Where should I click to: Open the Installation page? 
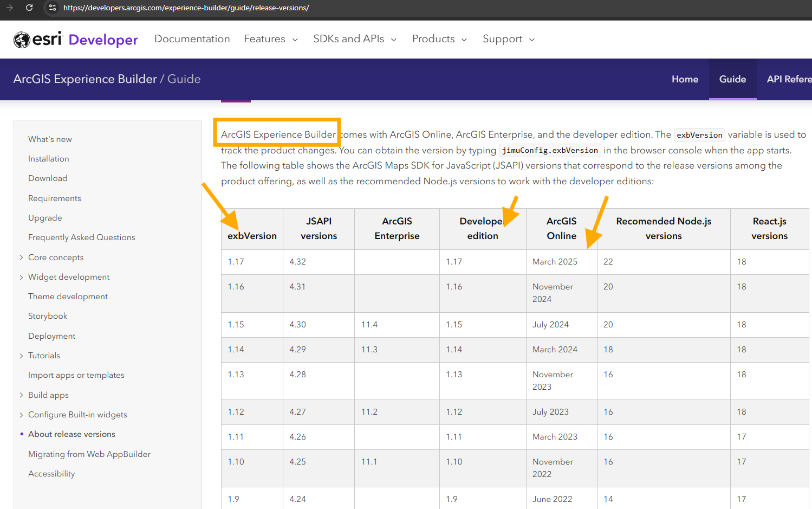[49, 159]
